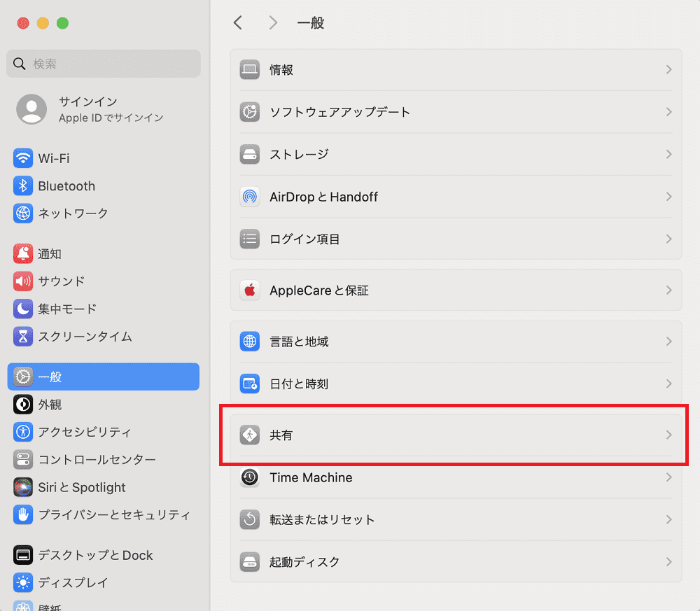Click 言語と地域 globe icon
700x611 pixels.
click(250, 342)
